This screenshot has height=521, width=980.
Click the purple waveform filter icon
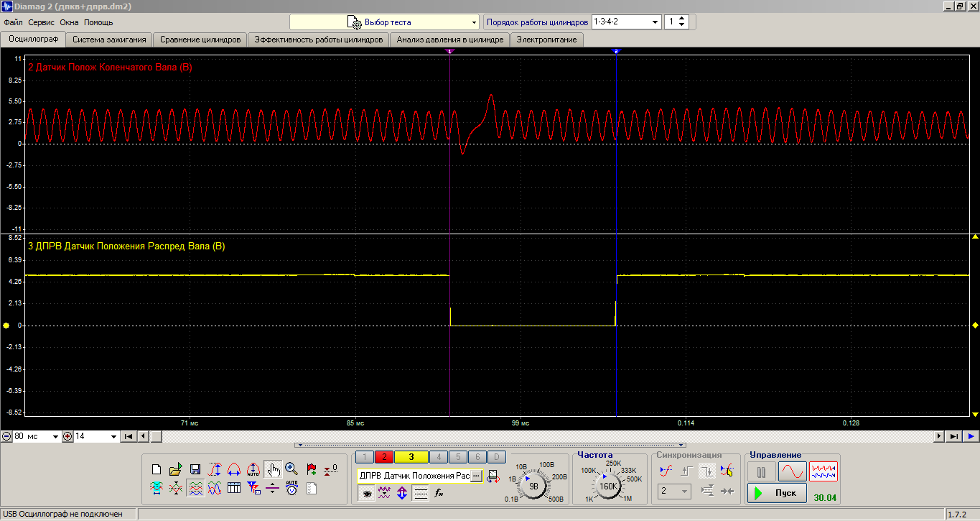tap(384, 494)
